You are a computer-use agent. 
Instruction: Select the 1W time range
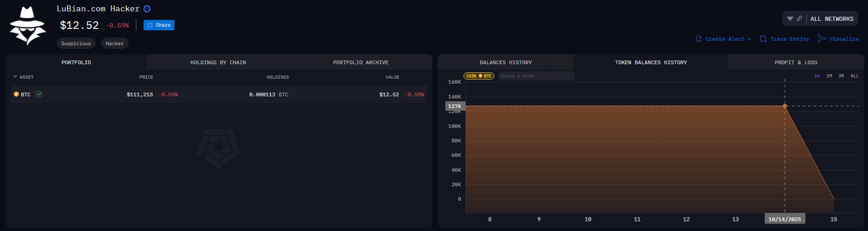[817, 76]
